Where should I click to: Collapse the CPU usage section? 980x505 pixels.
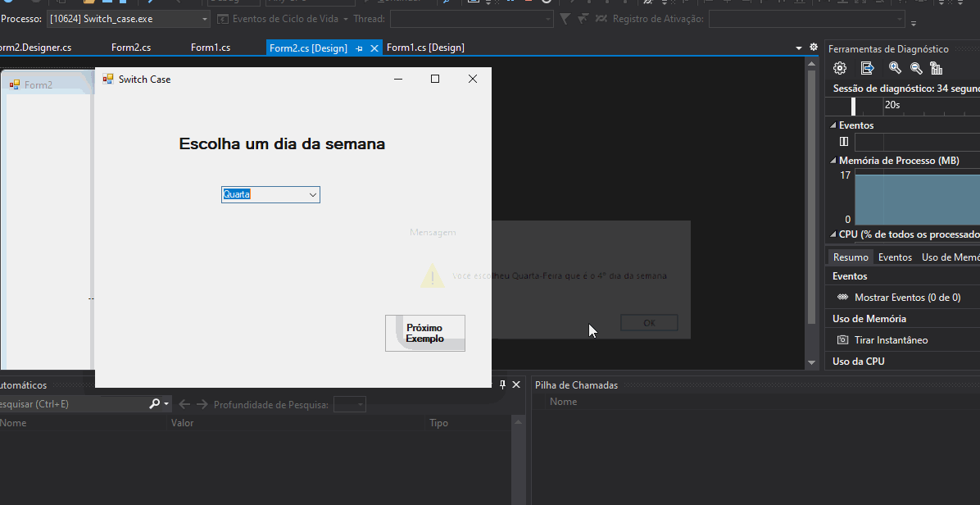click(833, 234)
